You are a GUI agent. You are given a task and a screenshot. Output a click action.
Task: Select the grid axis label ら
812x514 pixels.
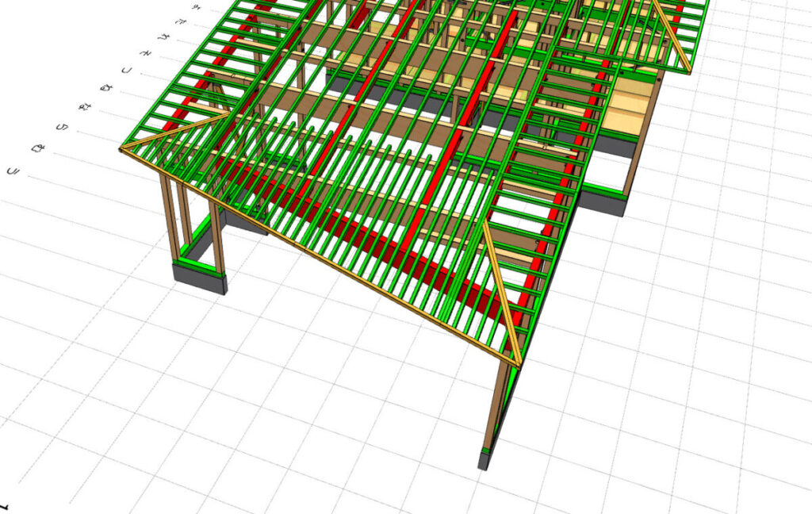pyautogui.click(x=62, y=126)
